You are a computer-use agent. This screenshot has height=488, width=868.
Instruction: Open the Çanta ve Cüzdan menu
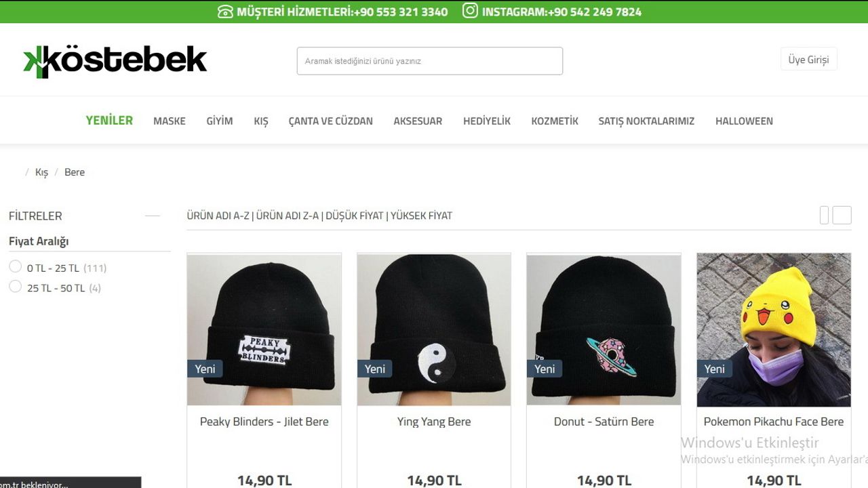click(x=331, y=121)
